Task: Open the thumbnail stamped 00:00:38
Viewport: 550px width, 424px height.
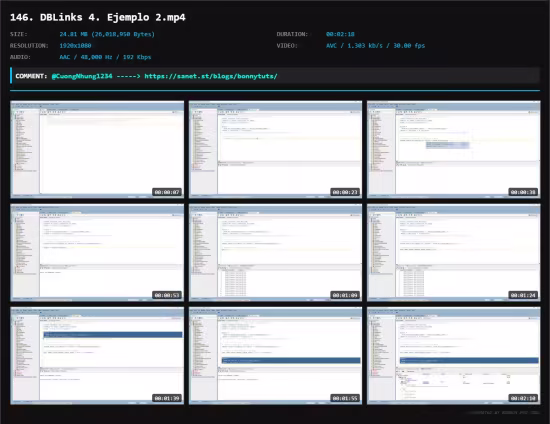Action: pyautogui.click(x=454, y=149)
